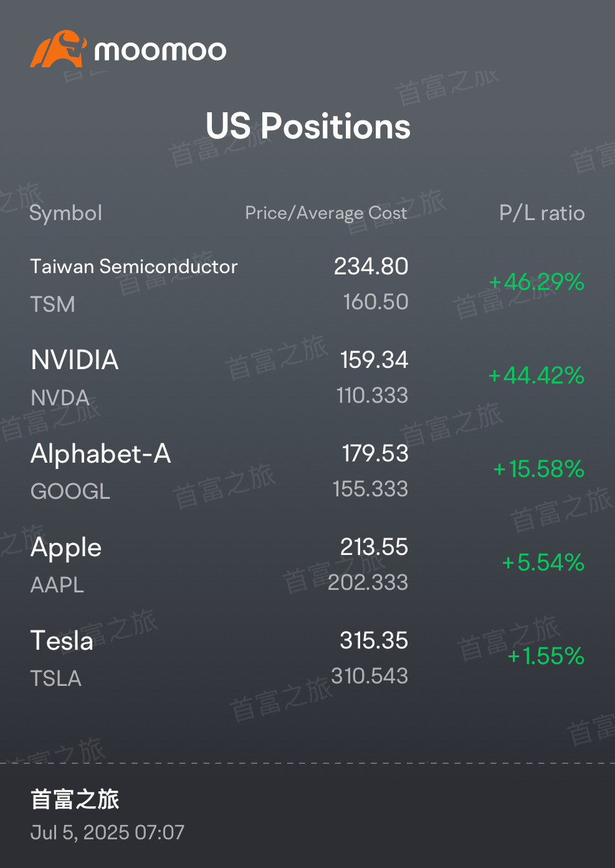615x868 pixels.
Task: Select the GOOGL ticker symbol
Action: [x=70, y=491]
